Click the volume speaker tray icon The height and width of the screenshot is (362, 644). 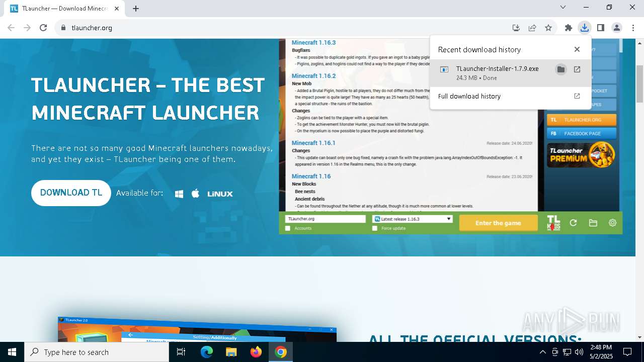[x=579, y=352]
